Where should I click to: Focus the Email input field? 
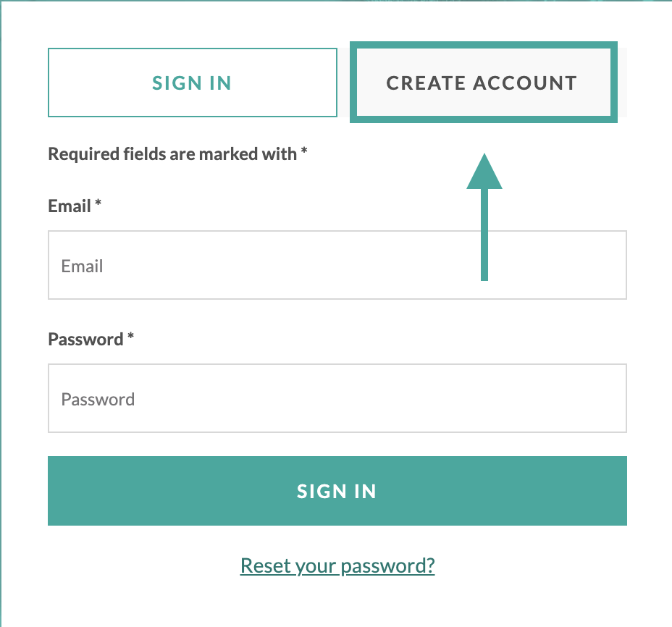click(337, 265)
